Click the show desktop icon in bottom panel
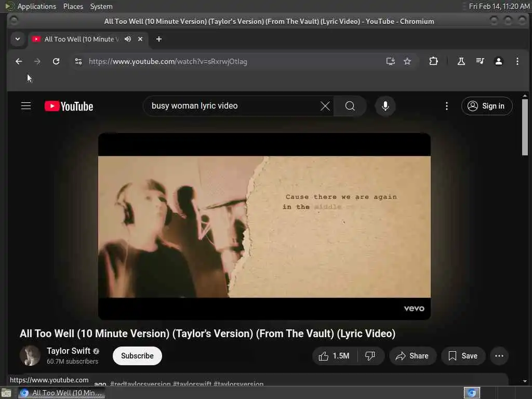 [6, 393]
